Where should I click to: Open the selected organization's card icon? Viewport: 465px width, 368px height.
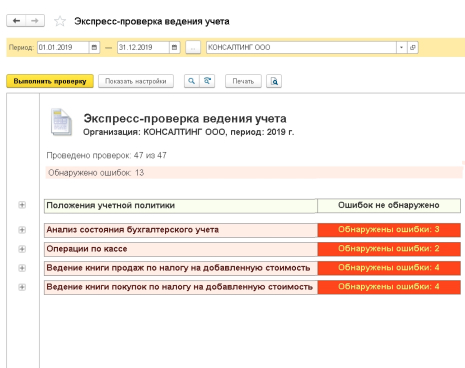pos(413,47)
